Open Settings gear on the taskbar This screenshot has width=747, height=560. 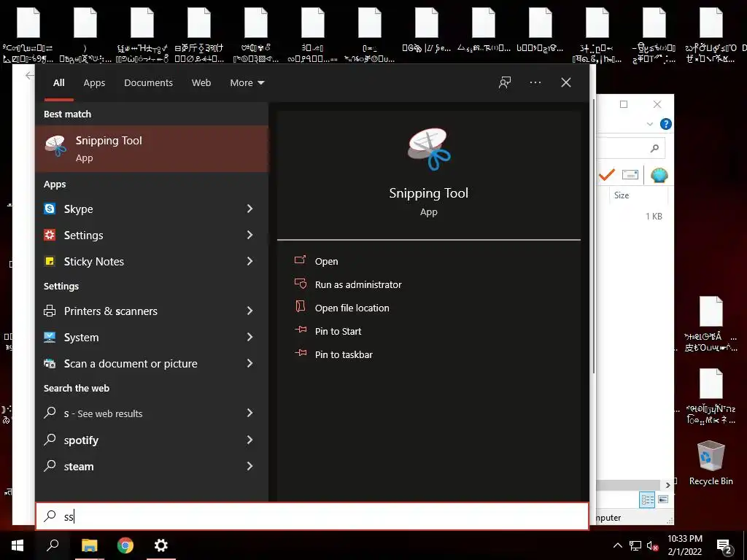coord(161,545)
